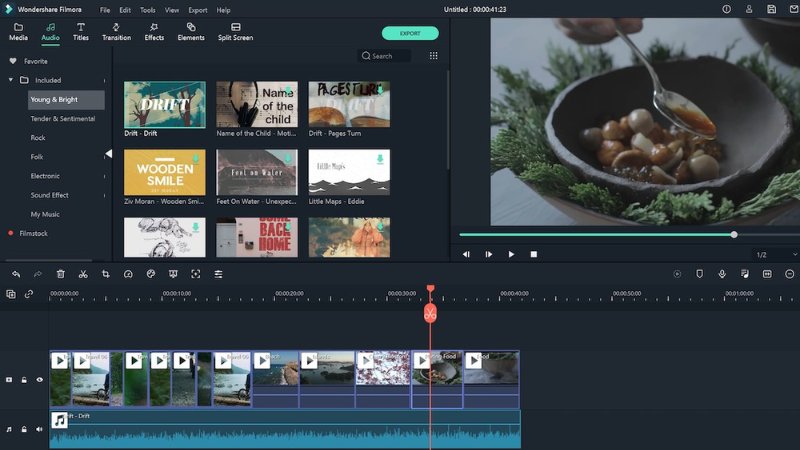
Task: Switch to the Elements tab
Action: click(191, 32)
